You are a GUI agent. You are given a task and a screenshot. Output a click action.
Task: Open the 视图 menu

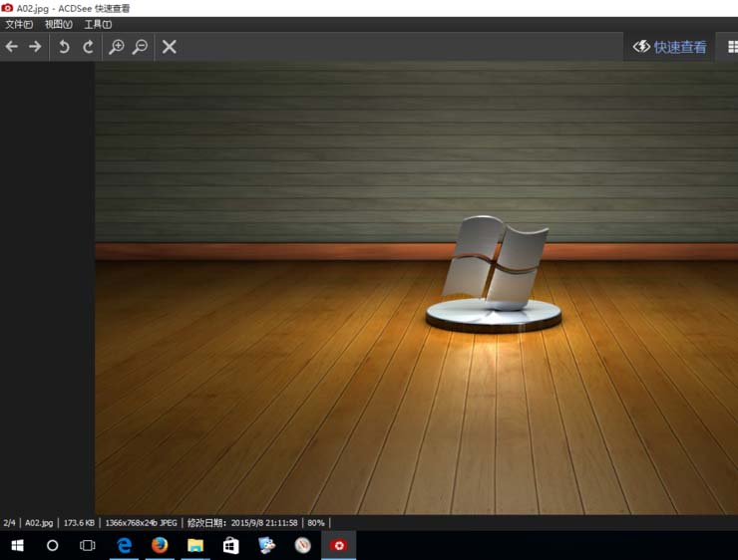point(59,24)
